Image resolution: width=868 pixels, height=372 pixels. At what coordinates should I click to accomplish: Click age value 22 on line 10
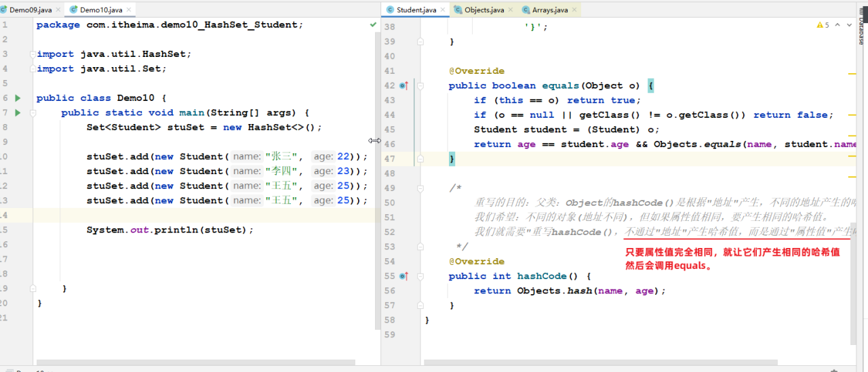343,157
